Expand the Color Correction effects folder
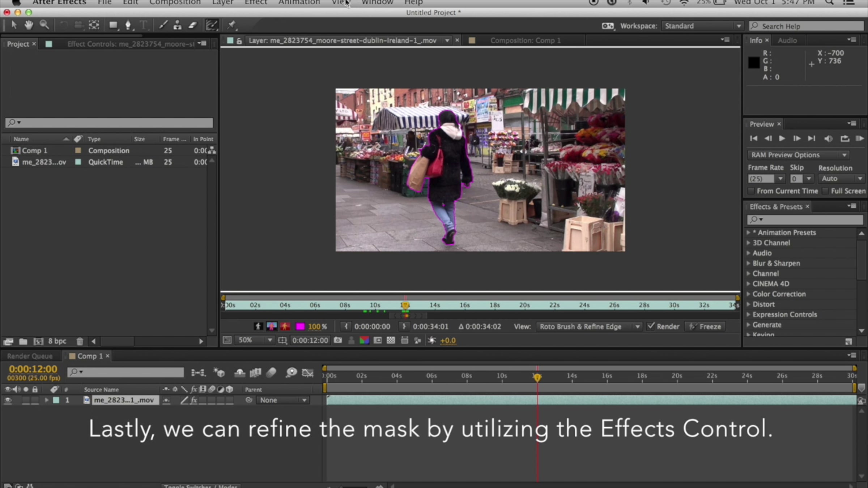 click(x=748, y=294)
